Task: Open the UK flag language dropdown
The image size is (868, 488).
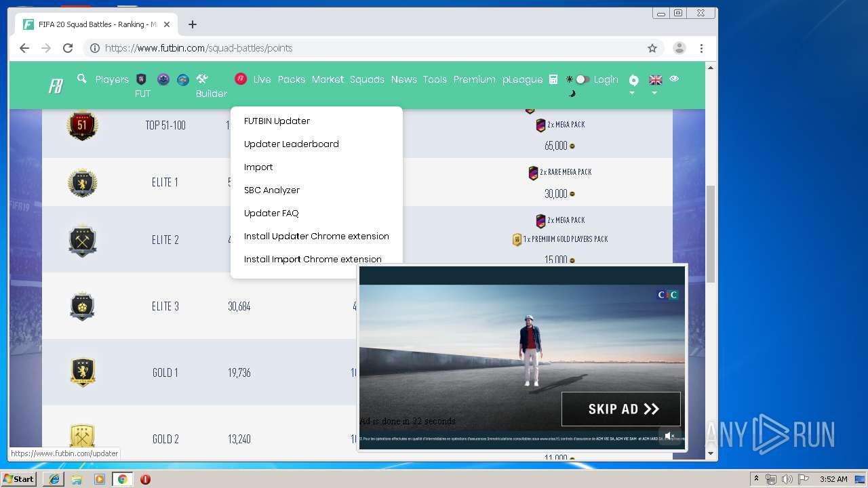Action: click(655, 83)
